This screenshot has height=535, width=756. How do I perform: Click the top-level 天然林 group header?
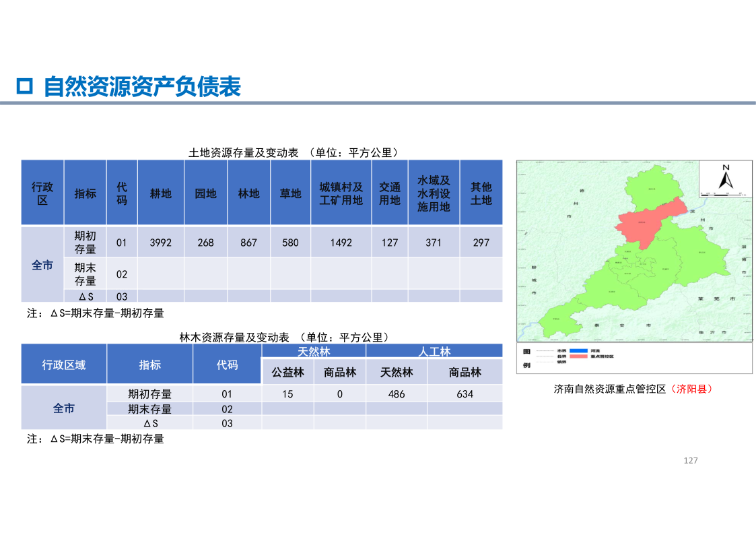coord(314,351)
